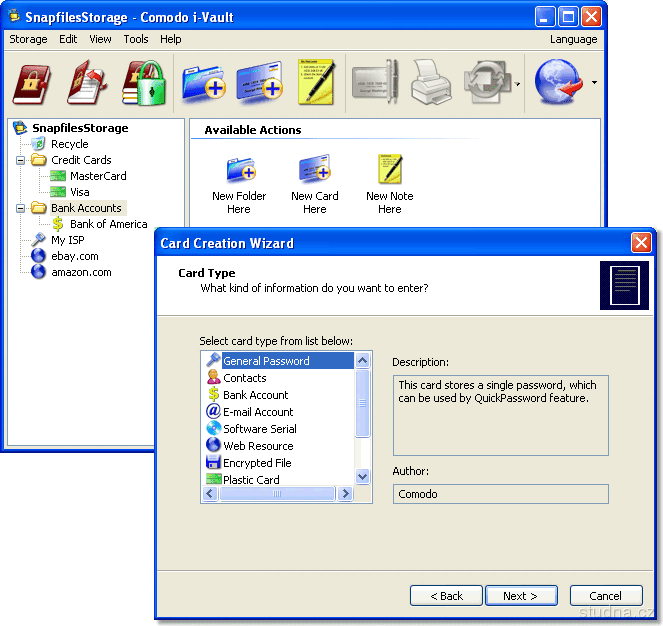The height and width of the screenshot is (626, 663).
Task: Click the globe with red arrow icon
Action: click(558, 82)
